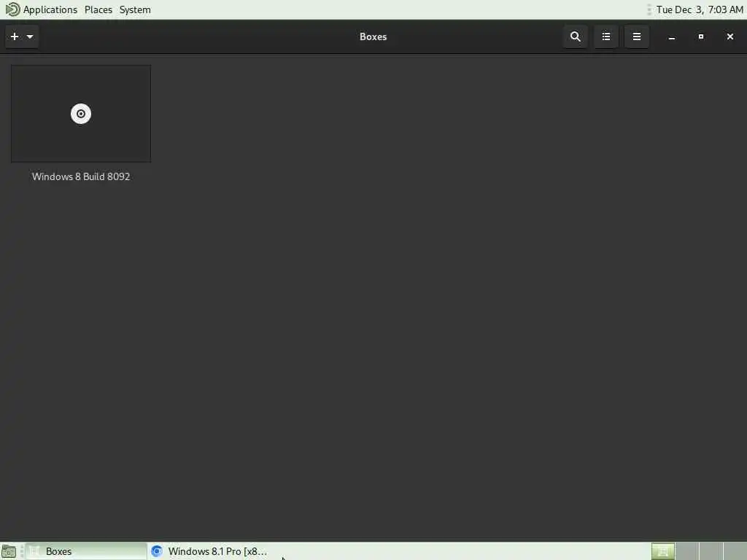The height and width of the screenshot is (560, 747).
Task: Switch to the Windows 8.1 Pro taskbar window
Action: (x=209, y=551)
